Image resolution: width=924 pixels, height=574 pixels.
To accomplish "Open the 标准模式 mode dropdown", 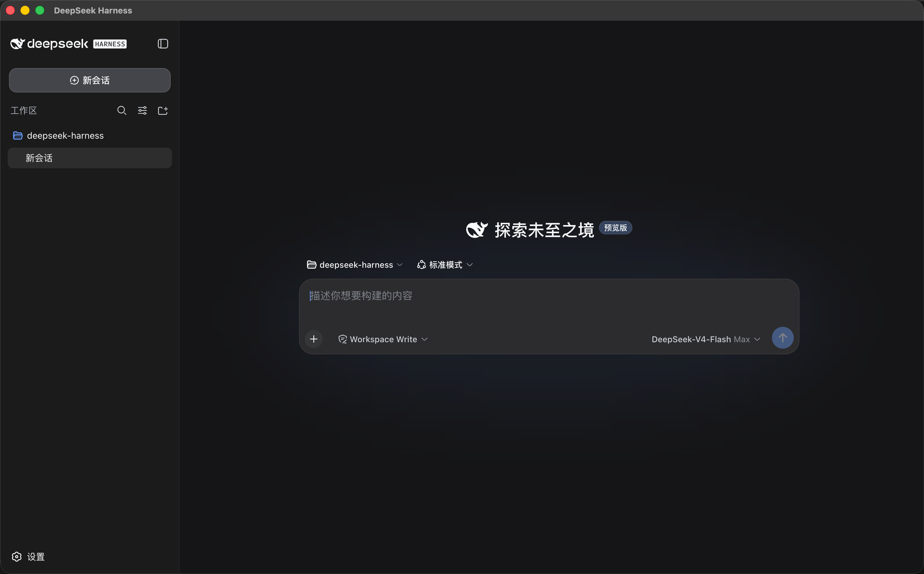I will [445, 265].
